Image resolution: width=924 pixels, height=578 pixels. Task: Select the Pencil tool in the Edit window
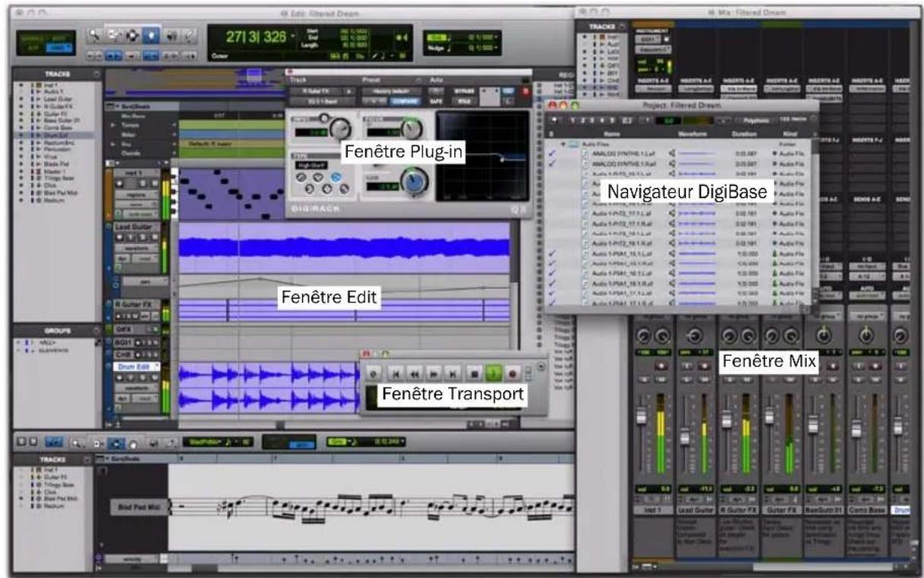(190, 35)
